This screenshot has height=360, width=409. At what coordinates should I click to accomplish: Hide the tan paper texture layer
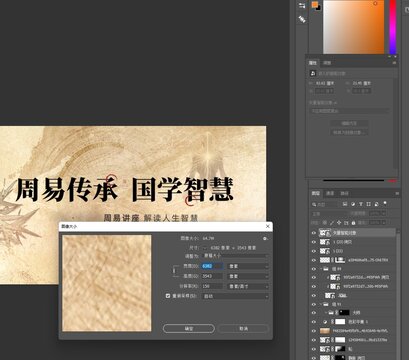pyautogui.click(x=314, y=331)
